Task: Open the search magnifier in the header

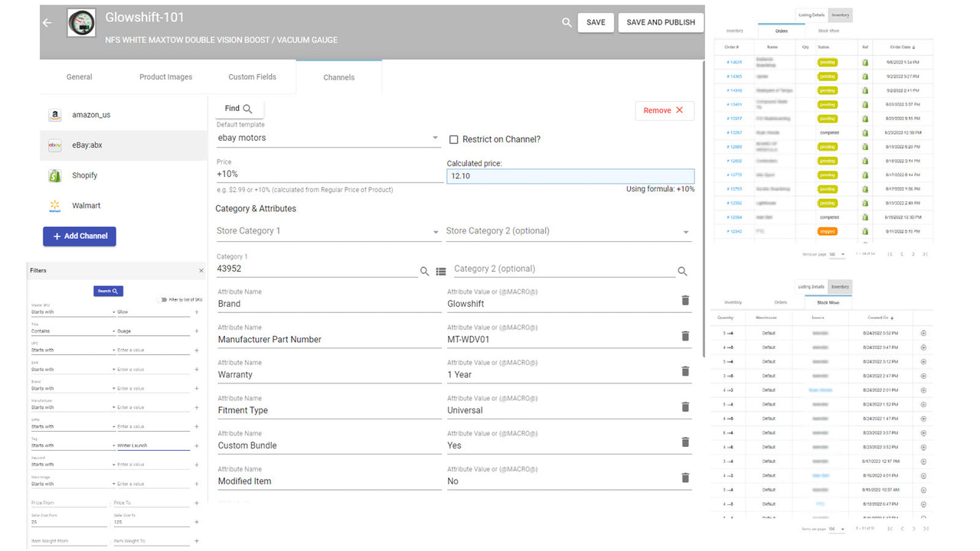Action: coord(567,22)
